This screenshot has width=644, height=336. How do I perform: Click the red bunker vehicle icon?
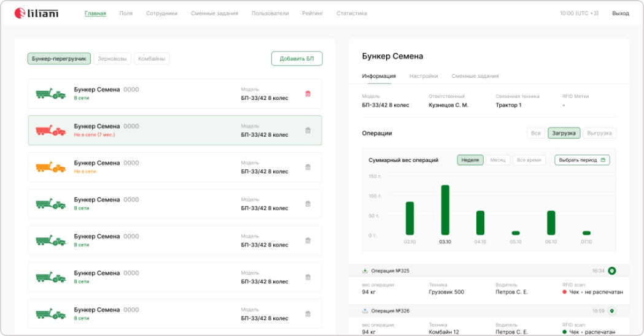[51, 130]
